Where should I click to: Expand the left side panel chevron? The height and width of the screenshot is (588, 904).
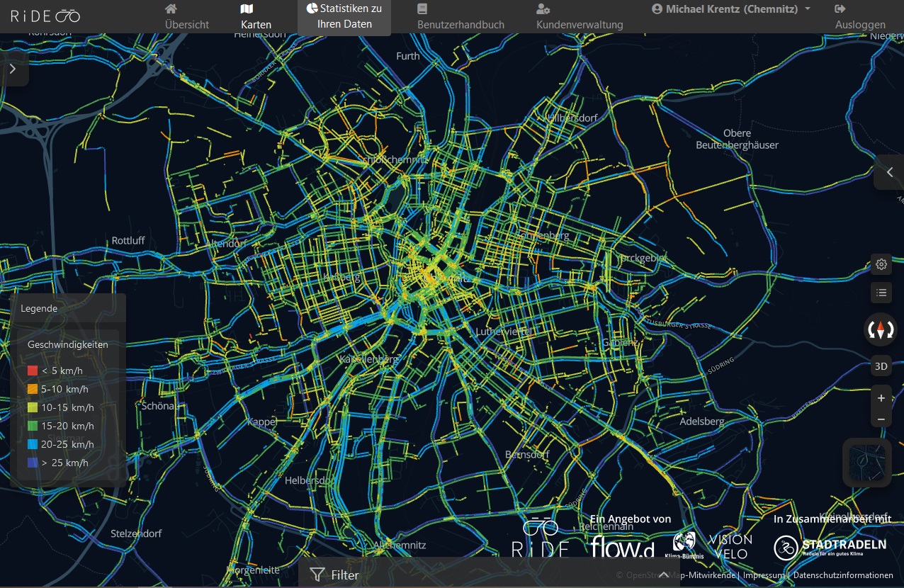point(13,69)
